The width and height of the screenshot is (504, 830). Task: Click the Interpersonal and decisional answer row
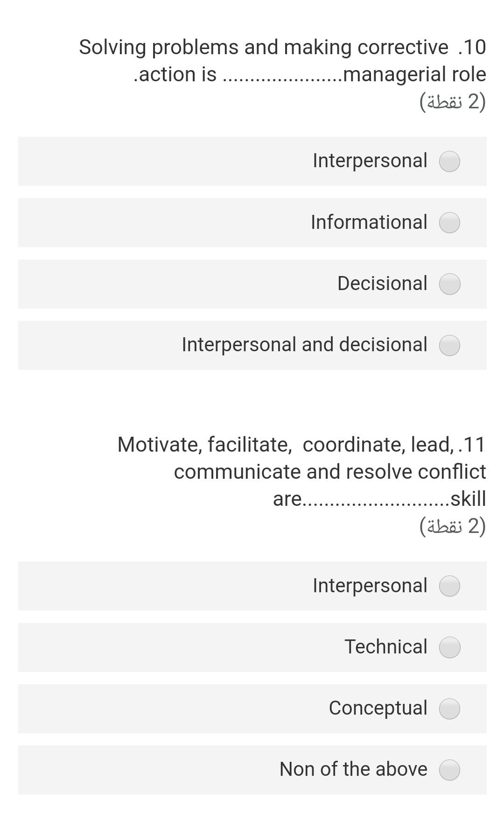coord(252,346)
